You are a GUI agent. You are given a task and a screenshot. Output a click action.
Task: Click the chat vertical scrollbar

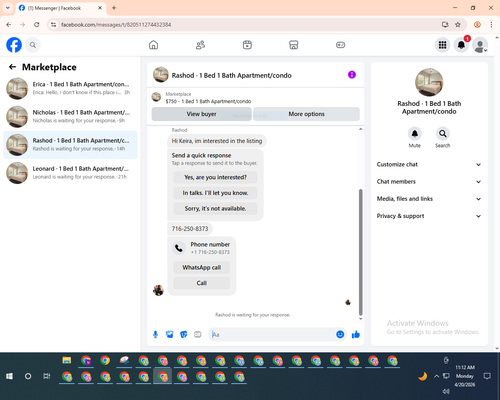pyautogui.click(x=360, y=252)
